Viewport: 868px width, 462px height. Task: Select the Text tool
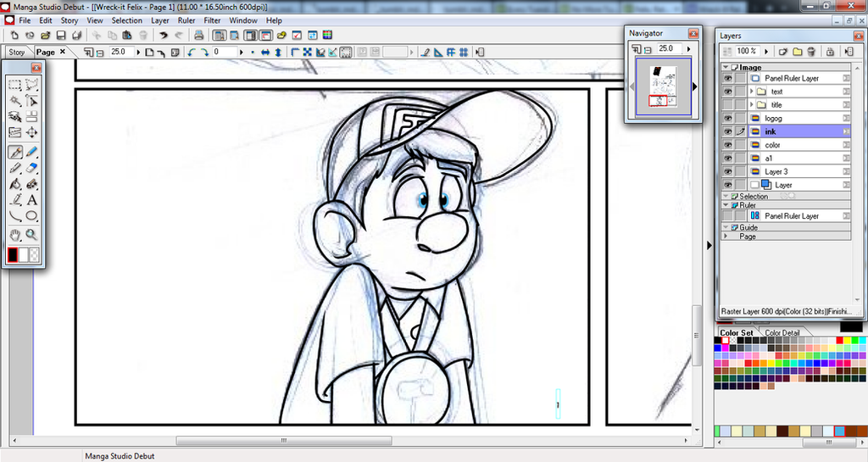tap(31, 200)
